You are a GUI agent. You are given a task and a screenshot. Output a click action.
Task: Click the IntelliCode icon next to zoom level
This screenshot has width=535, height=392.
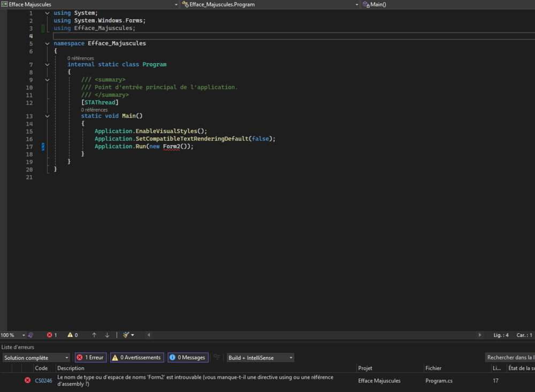[30, 335]
